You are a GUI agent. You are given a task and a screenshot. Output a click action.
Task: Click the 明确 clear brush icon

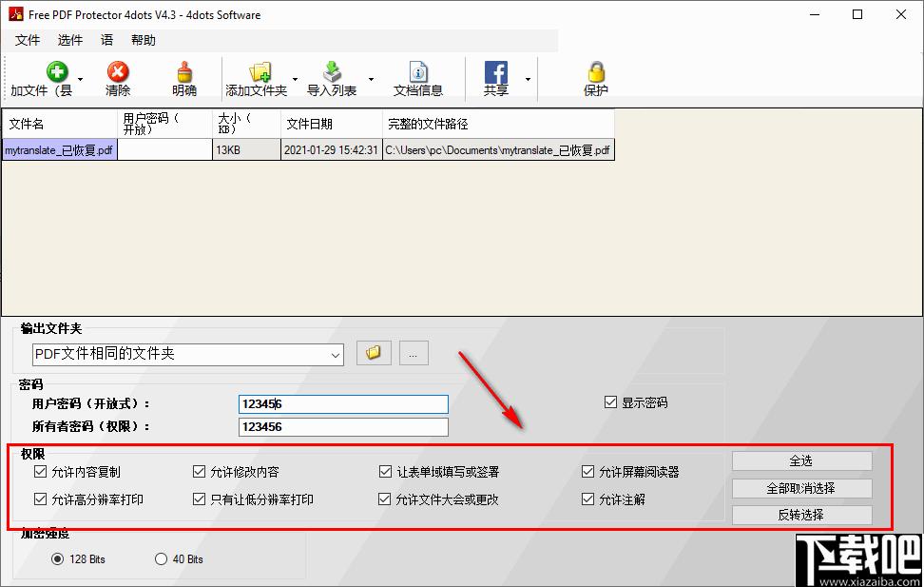(184, 72)
